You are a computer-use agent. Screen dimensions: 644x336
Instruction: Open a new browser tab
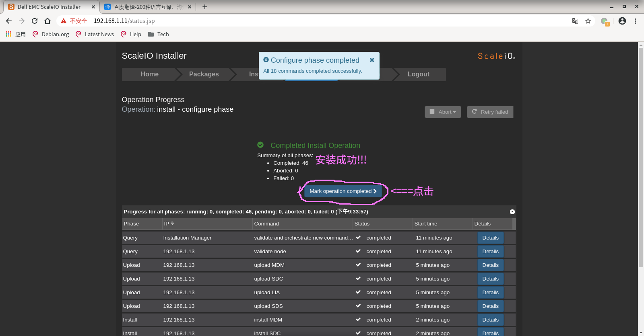[x=205, y=7]
